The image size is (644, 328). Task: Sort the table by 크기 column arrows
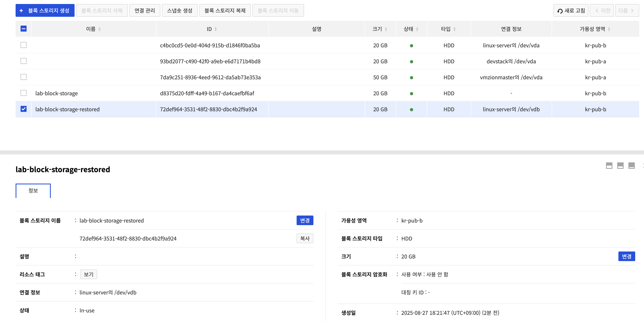tap(386, 29)
